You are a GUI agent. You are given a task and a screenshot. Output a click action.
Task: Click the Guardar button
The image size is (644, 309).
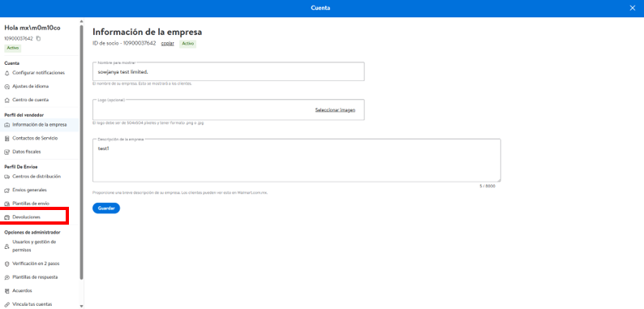[x=106, y=208]
